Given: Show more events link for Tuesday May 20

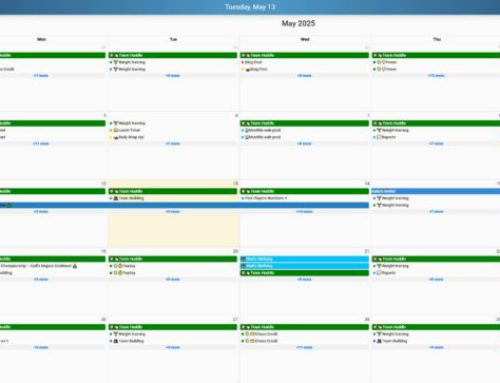Looking at the screenshot, I should pyautogui.click(x=173, y=279).
